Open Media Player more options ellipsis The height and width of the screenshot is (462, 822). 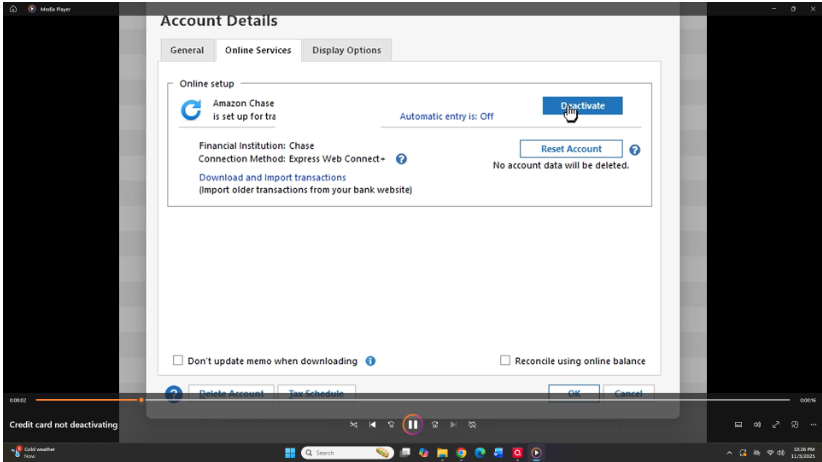[x=813, y=425]
